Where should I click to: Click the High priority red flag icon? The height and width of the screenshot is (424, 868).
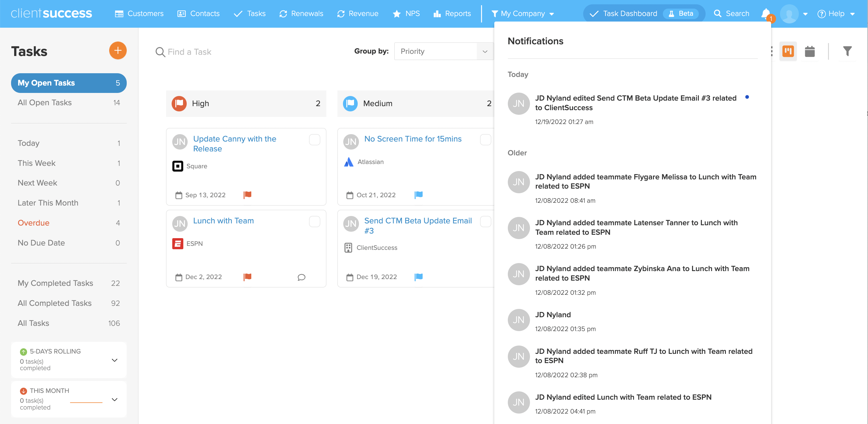coord(179,103)
